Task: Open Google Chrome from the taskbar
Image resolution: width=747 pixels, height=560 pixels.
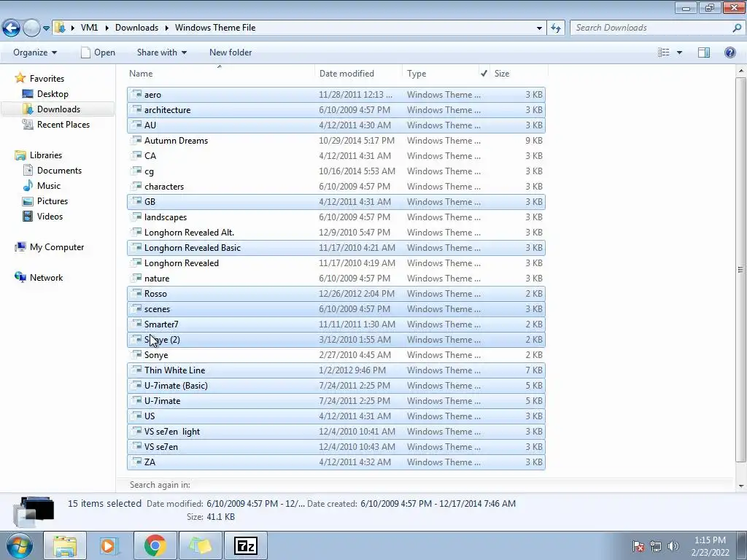Action: click(x=155, y=545)
